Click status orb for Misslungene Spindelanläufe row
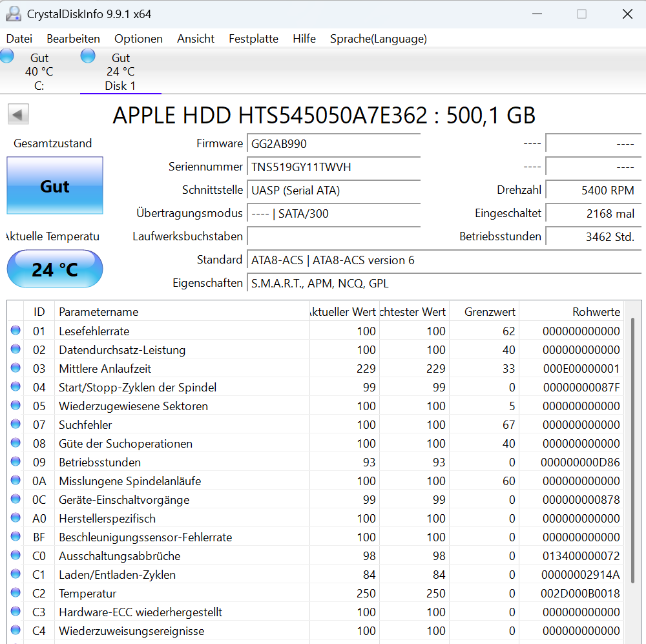 point(16,481)
